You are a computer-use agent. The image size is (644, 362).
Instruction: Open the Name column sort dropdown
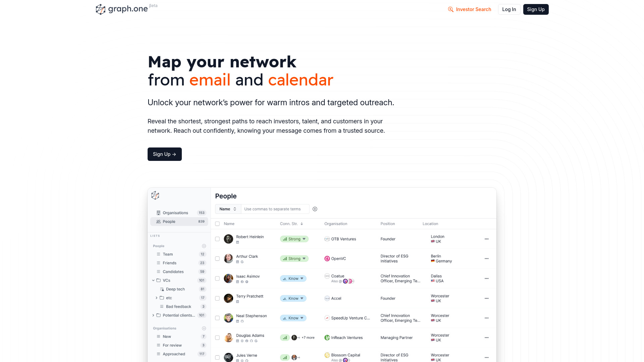pos(227,208)
